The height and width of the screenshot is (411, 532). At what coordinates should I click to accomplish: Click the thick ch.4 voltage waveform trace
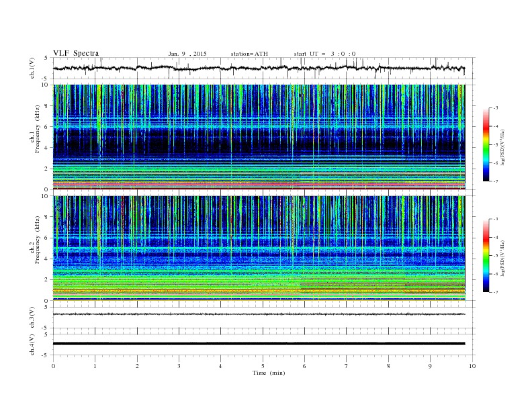(x=259, y=344)
